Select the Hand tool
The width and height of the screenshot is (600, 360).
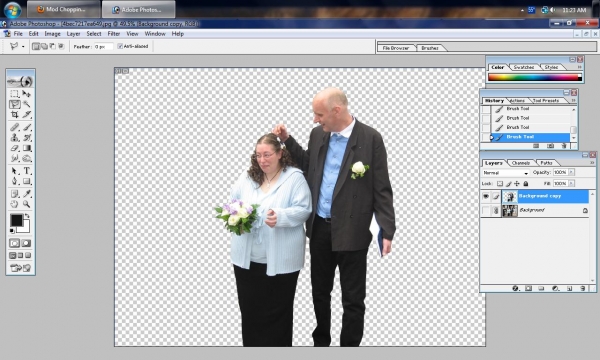(x=15, y=204)
